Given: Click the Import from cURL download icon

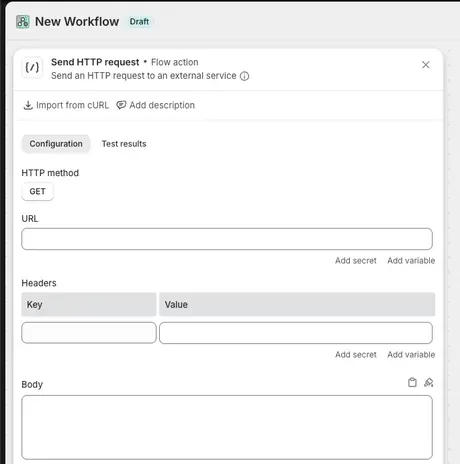Looking at the screenshot, I should point(28,105).
